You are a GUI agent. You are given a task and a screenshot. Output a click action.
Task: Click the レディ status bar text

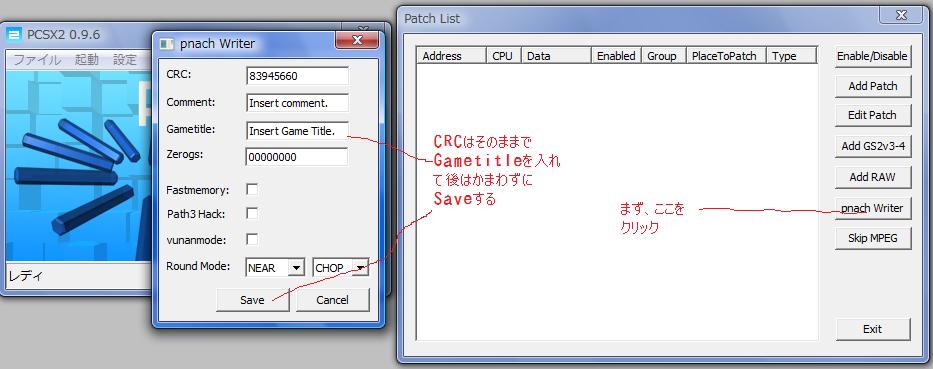26,276
